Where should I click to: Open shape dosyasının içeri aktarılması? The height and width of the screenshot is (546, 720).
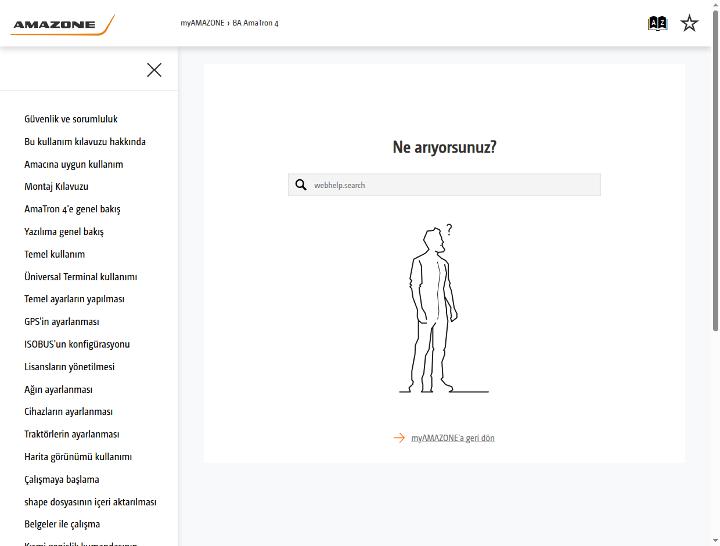(90, 502)
